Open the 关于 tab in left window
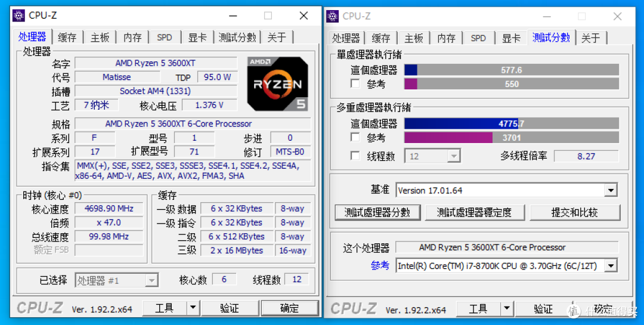644x325 pixels. [277, 38]
